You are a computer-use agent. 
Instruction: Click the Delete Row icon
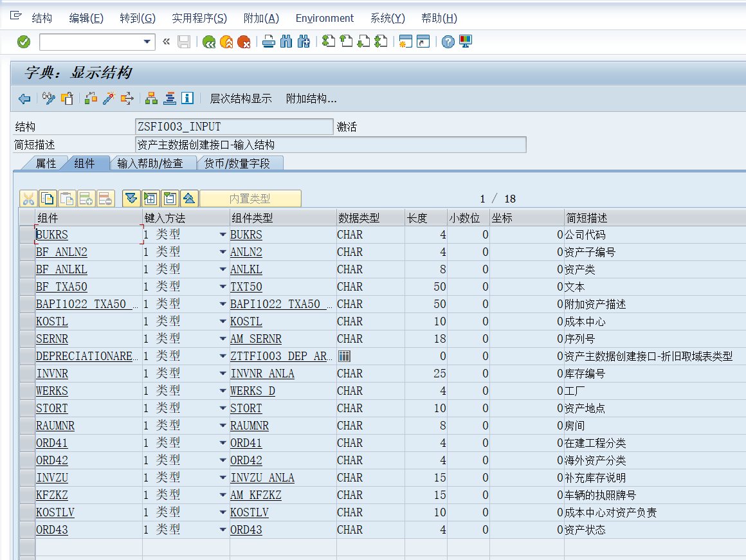(105, 199)
